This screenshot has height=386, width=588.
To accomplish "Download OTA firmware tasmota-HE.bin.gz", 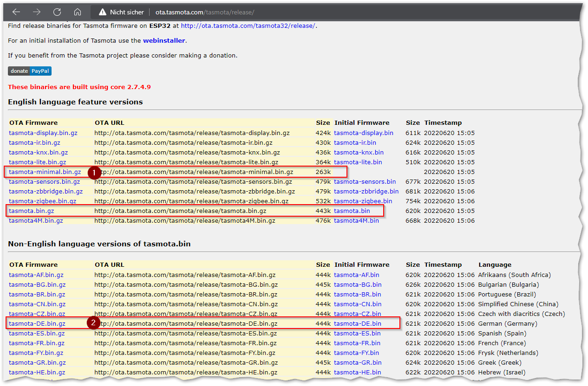I will click(x=37, y=373).
